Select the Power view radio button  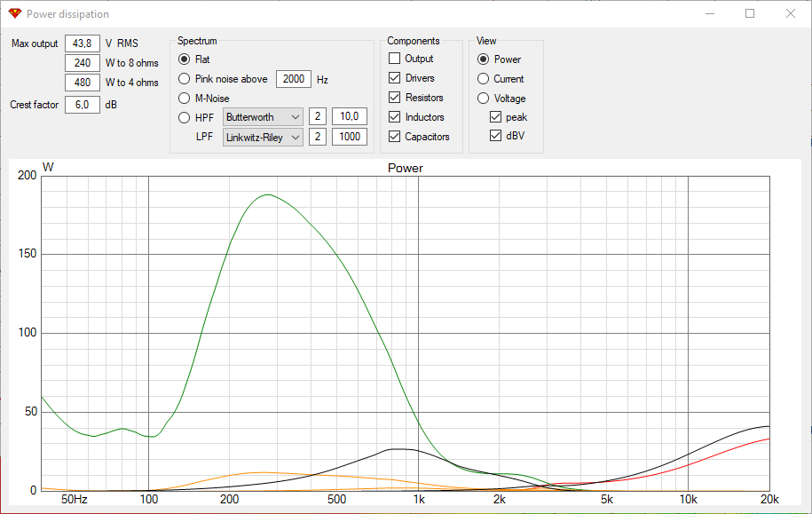pyautogui.click(x=483, y=59)
